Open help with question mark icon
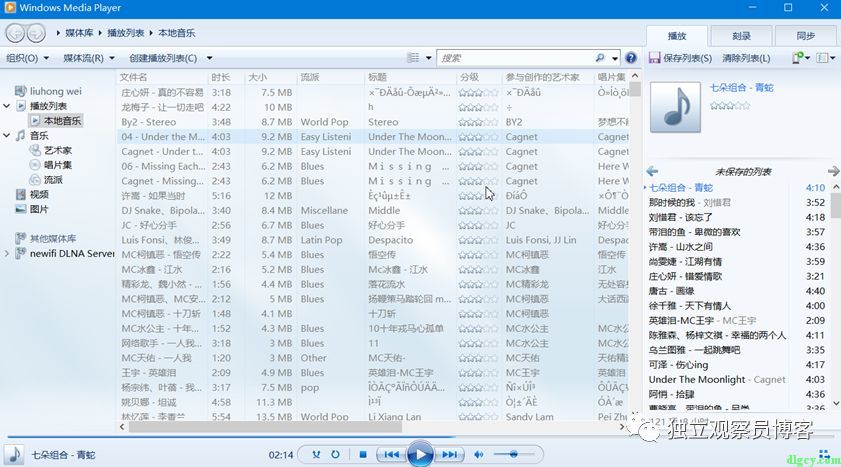 point(631,58)
